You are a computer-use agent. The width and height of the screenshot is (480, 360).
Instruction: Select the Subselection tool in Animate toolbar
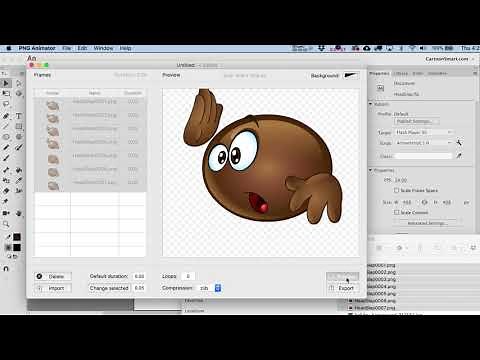19,83
